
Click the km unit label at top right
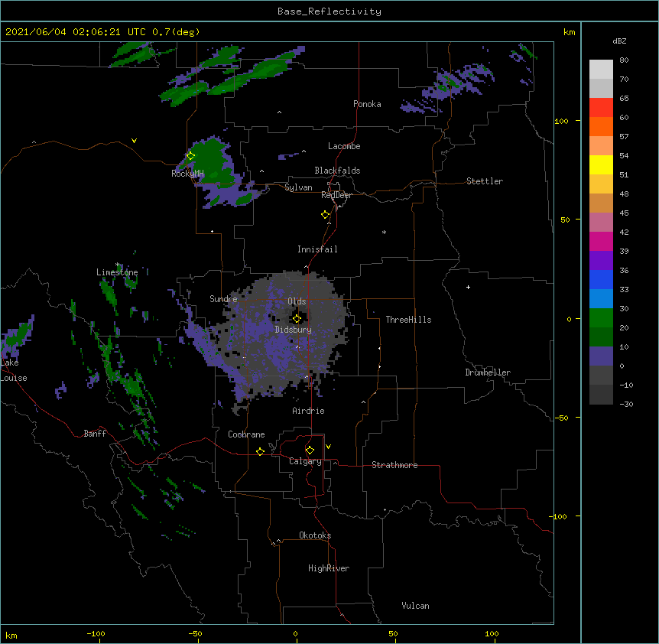pyautogui.click(x=569, y=32)
